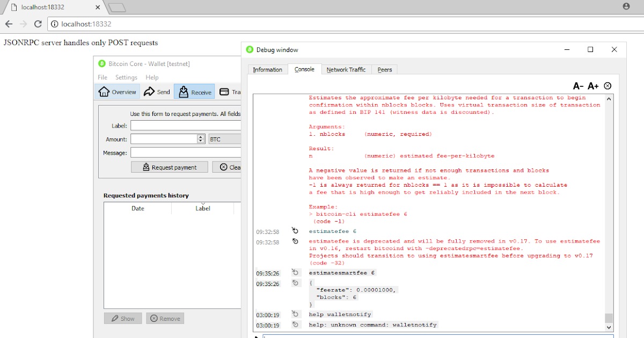
Task: Click the Clear button in receive form
Action: point(228,167)
